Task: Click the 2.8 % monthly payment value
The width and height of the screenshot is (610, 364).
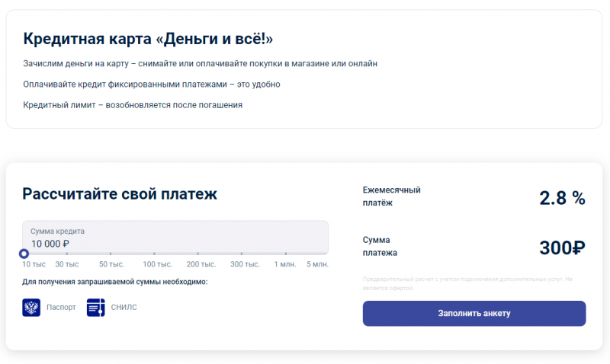Action: pyautogui.click(x=562, y=198)
